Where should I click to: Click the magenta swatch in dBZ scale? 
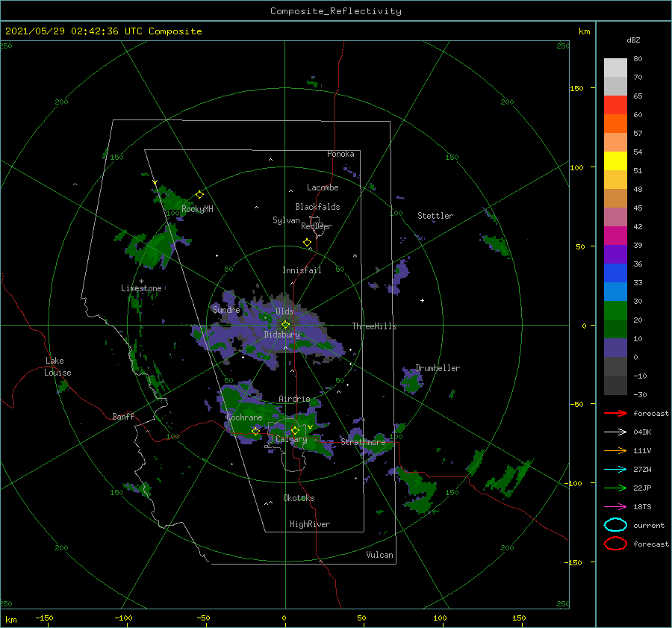[615, 236]
